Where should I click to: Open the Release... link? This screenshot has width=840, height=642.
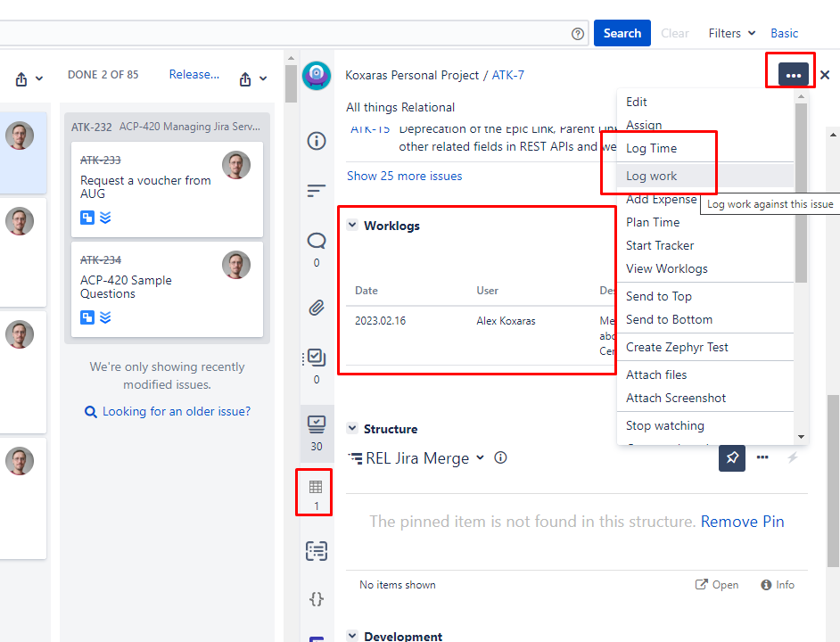click(194, 75)
